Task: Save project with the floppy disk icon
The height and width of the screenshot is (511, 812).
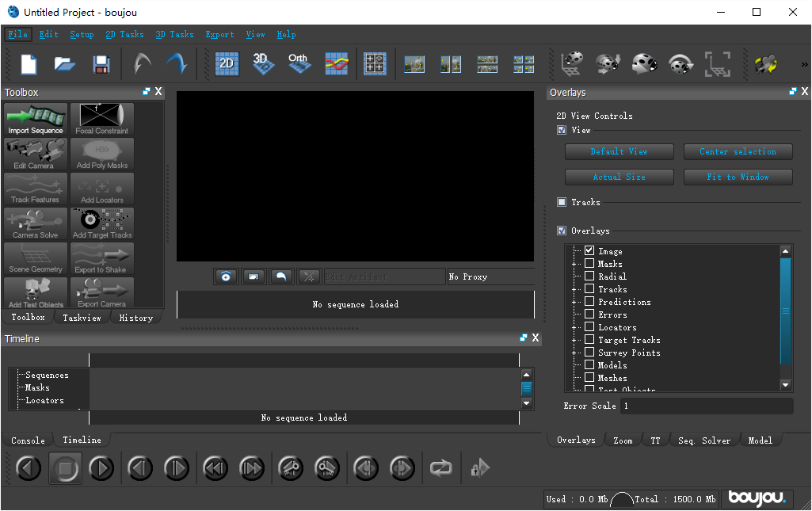Action: click(x=101, y=65)
